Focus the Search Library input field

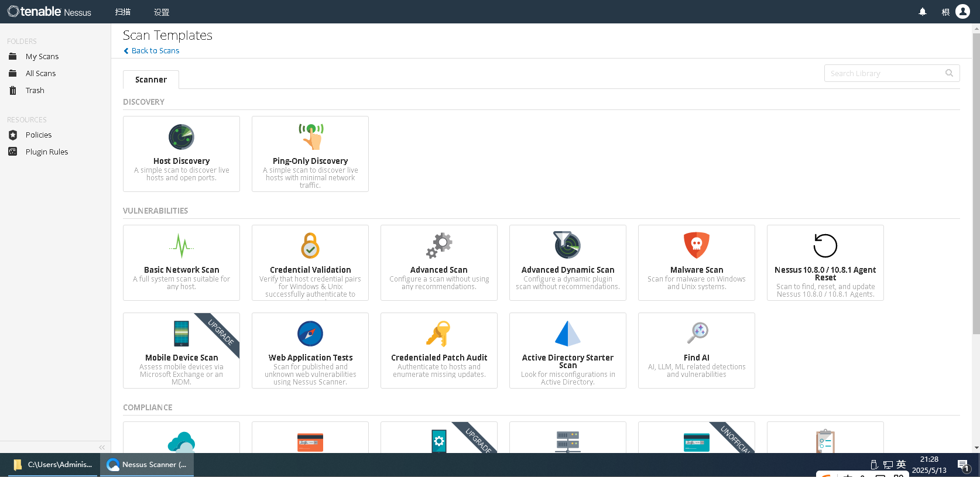892,73
